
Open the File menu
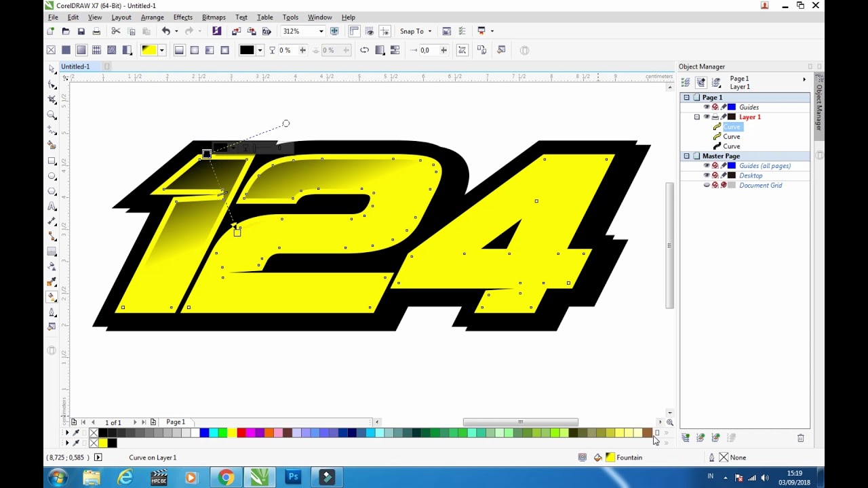(x=53, y=17)
